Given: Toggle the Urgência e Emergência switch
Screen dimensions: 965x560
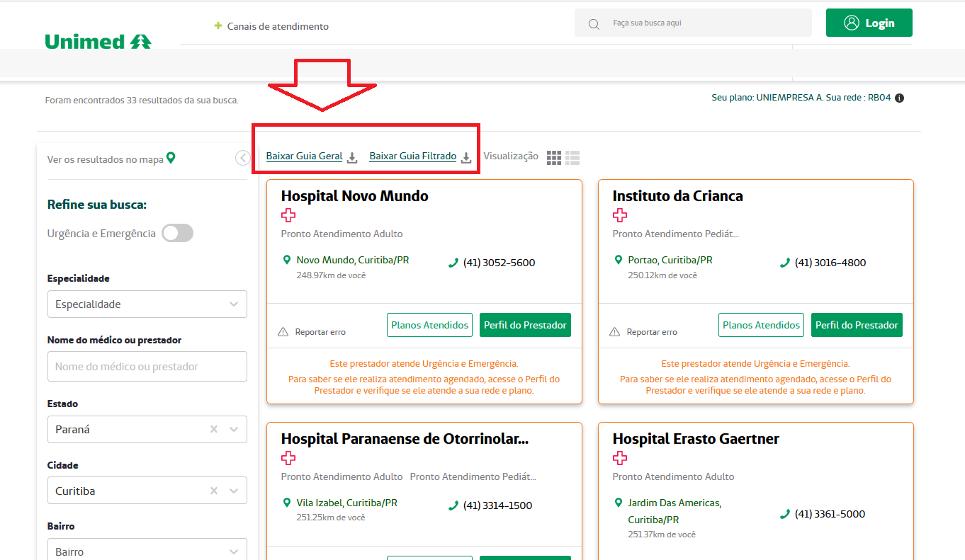Looking at the screenshot, I should [177, 233].
